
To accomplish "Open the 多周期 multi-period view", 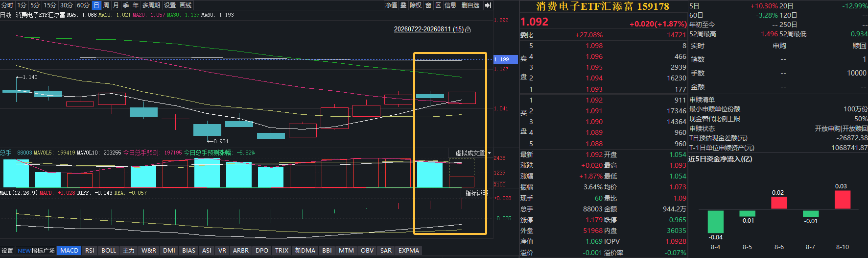I will click(151, 5).
